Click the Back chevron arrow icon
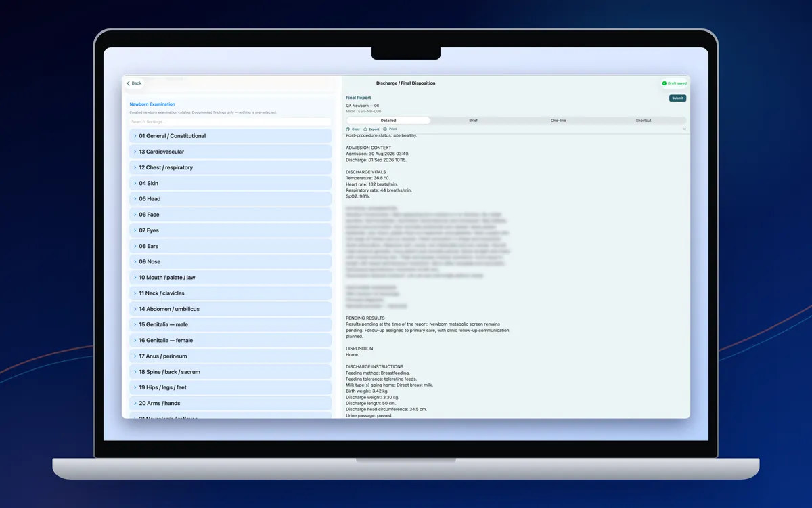Screen dimensions: 812x508 click(x=129, y=83)
